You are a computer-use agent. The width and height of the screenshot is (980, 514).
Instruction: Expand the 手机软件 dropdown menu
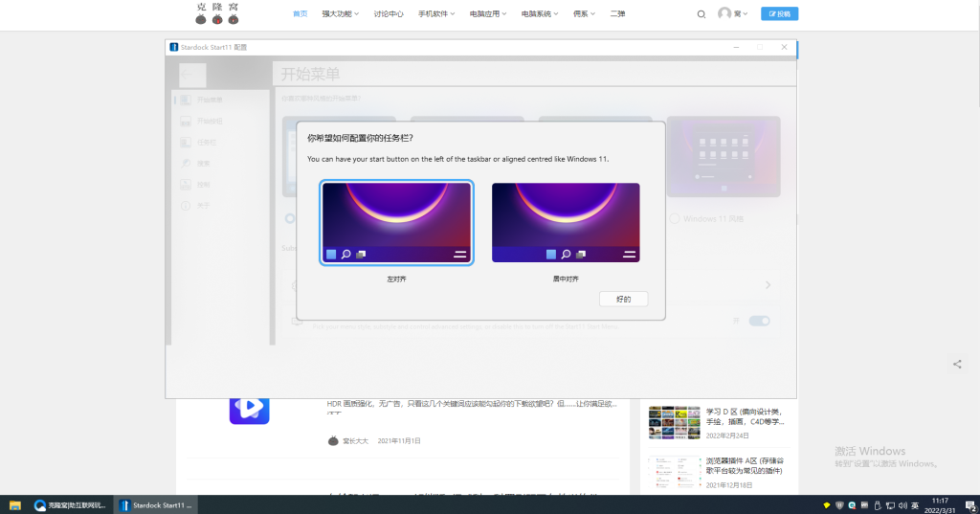pos(436,13)
